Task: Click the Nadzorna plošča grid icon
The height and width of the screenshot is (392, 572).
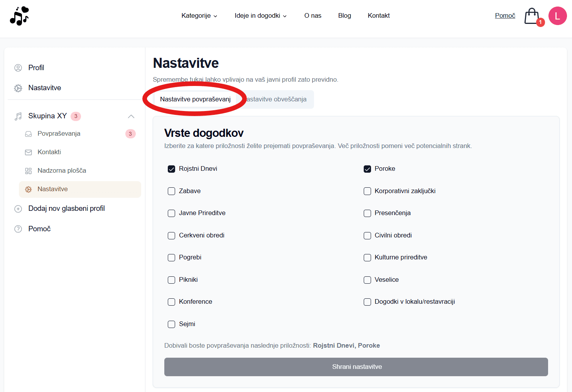Action: [x=29, y=171]
